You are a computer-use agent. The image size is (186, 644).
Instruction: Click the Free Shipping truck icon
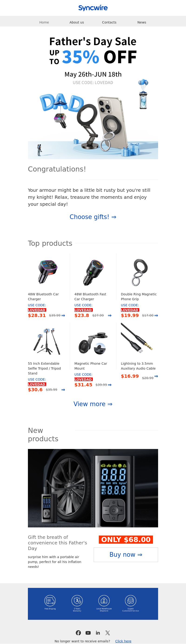tap(50, 600)
